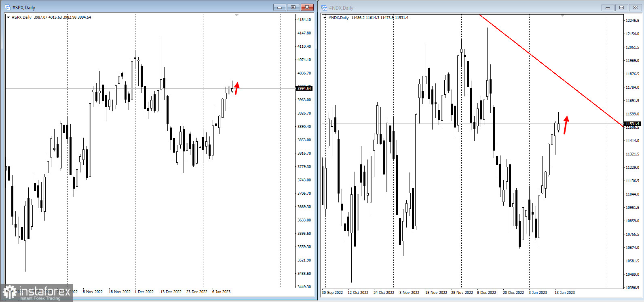Image resolution: width=644 pixels, height=302 pixels.
Task: Click the 12 Oct 2022 date on NDX timeline
Action: pyautogui.click(x=358, y=293)
